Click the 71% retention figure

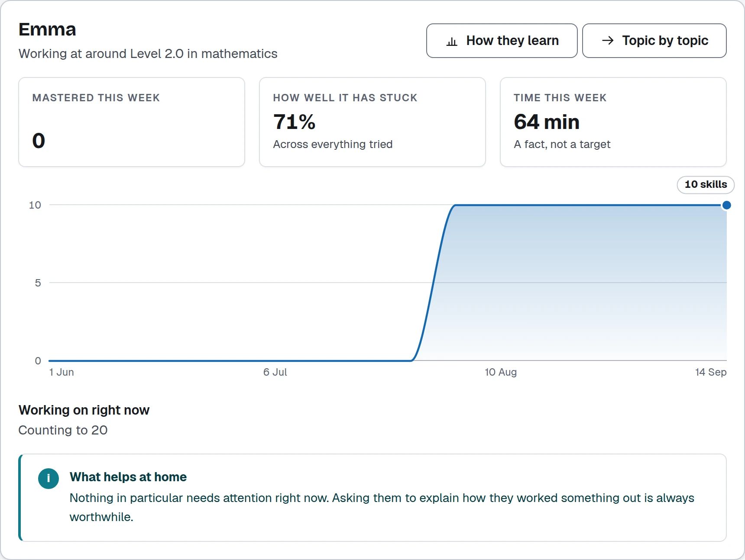click(x=294, y=122)
